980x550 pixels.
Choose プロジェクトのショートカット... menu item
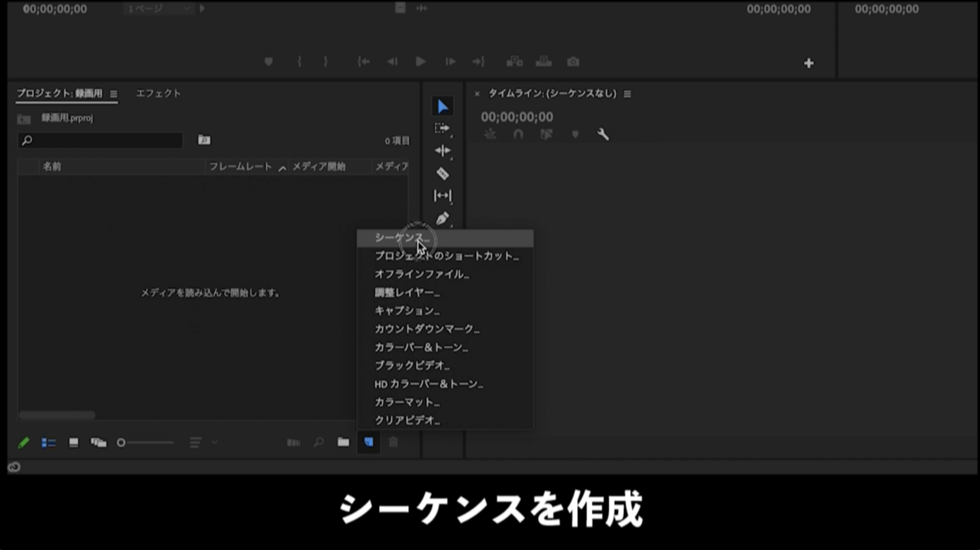(445, 256)
